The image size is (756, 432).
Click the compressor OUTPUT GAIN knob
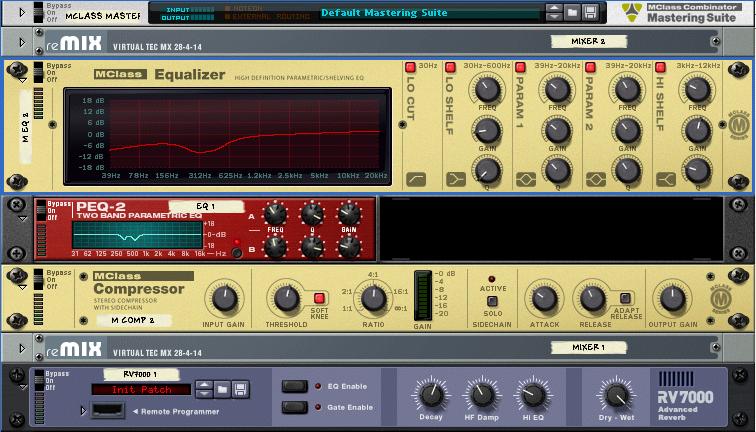[x=673, y=299]
